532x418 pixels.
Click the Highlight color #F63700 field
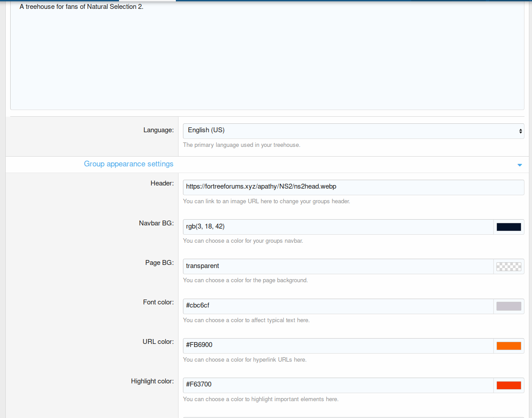click(337, 385)
